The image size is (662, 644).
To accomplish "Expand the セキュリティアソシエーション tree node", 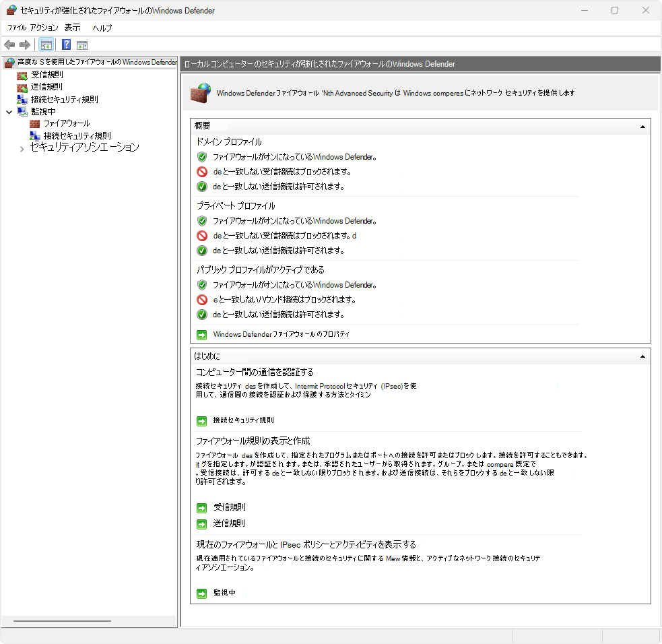I will coord(22,149).
